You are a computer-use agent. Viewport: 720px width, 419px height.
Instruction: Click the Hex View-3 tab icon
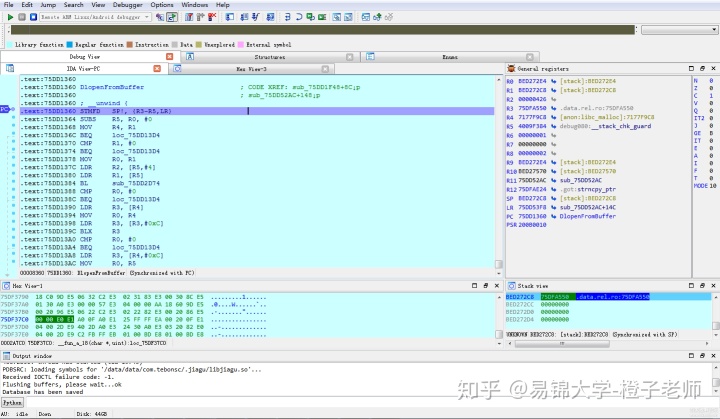177,68
